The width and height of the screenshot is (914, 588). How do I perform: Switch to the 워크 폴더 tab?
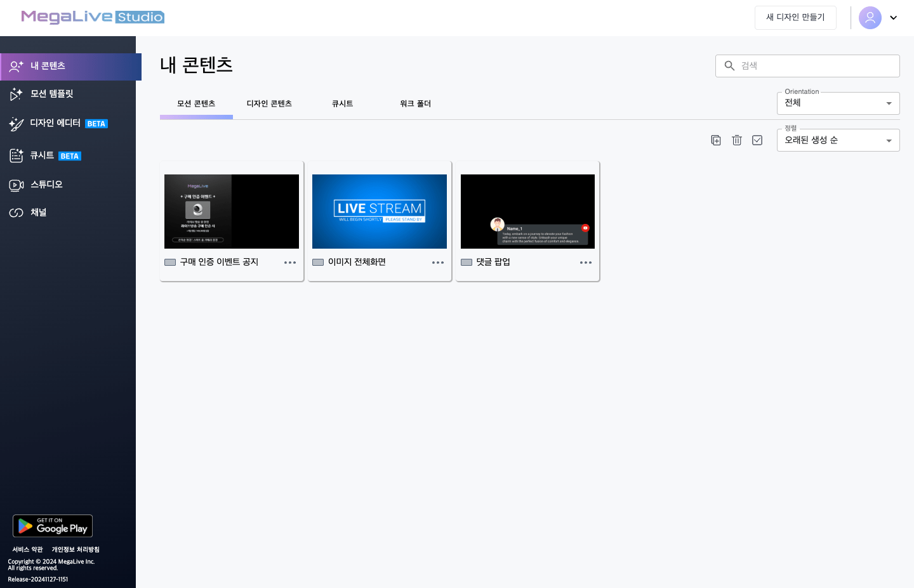click(x=415, y=104)
